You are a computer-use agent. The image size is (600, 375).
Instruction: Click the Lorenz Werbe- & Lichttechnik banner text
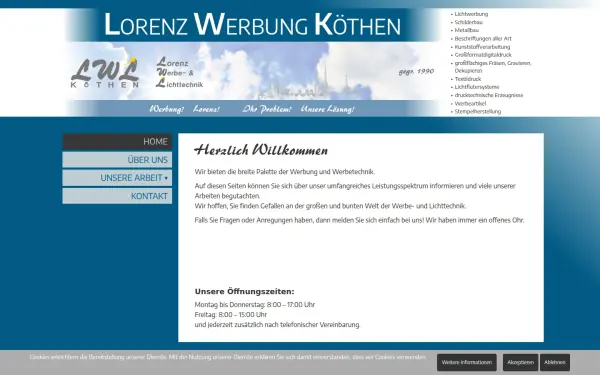point(179,73)
